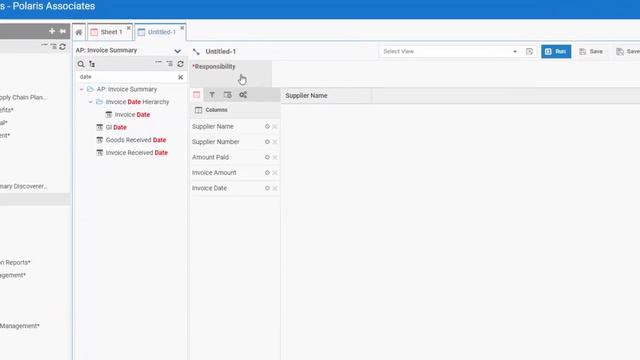
Task: Save the report
Action: coord(591,51)
